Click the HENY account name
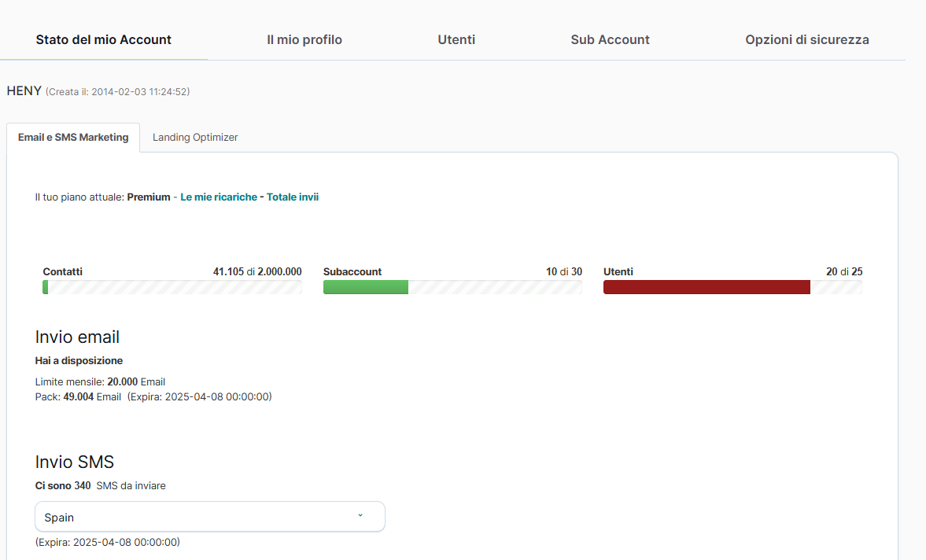This screenshot has height=560, width=926. tap(24, 91)
